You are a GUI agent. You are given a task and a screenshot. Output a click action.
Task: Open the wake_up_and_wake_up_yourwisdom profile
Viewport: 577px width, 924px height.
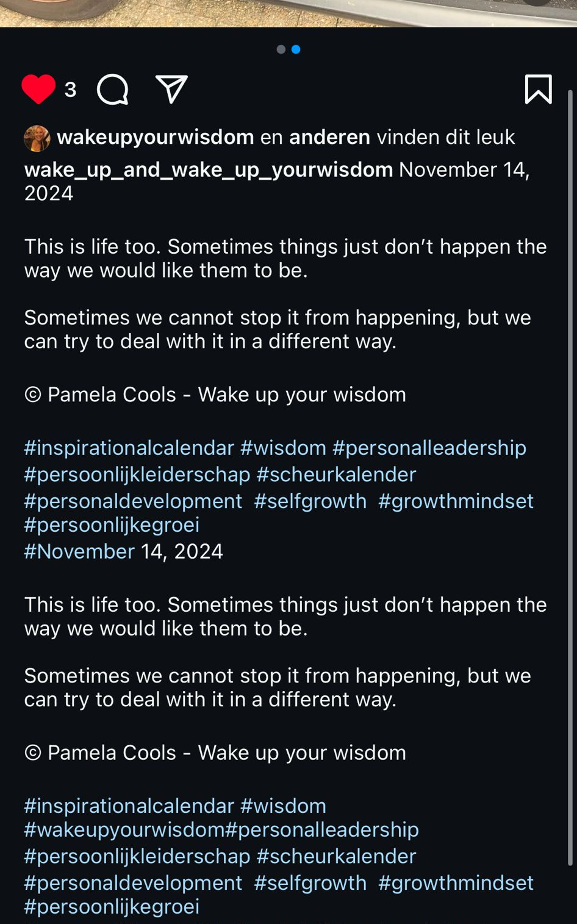[x=207, y=170]
